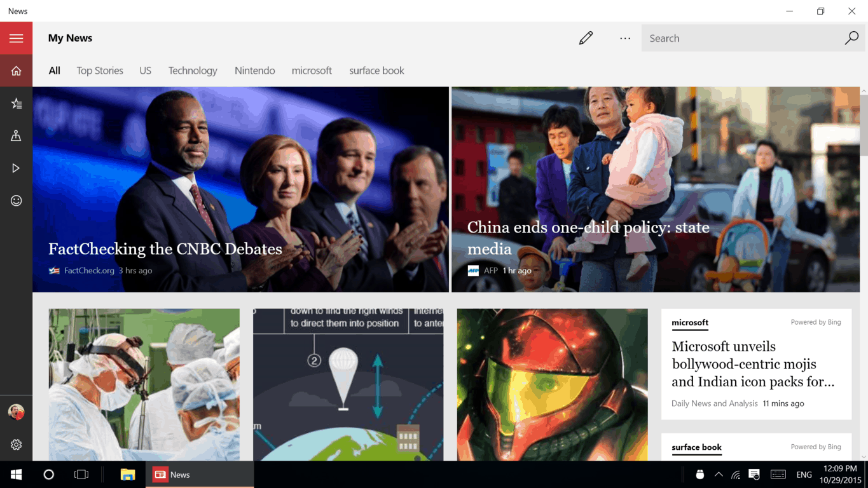Open the touch keyboard tray icon

pos(778,475)
